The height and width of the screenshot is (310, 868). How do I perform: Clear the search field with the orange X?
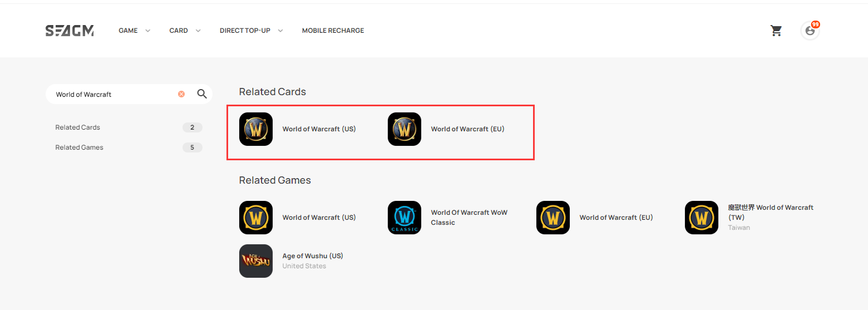[181, 94]
